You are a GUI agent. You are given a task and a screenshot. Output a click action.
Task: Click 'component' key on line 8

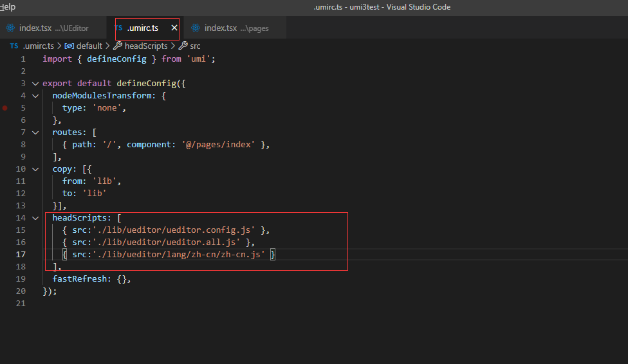(149, 144)
